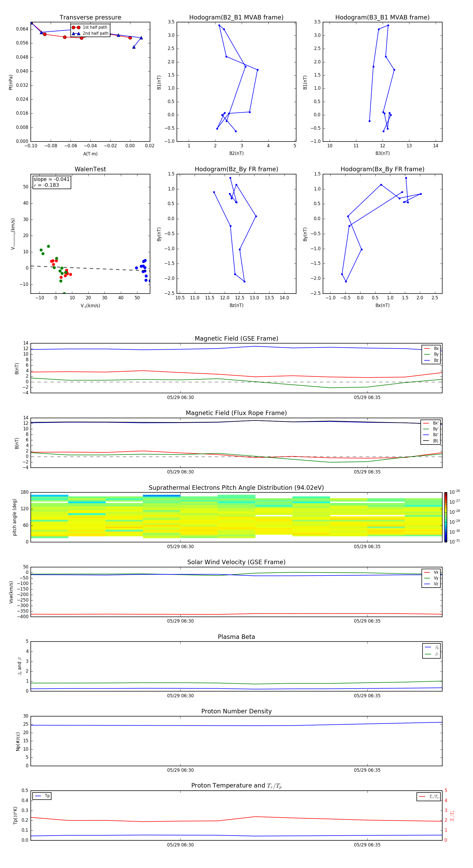
Task: Click 'Pt(nPa)' y-axis label
Action: pos(11,82)
